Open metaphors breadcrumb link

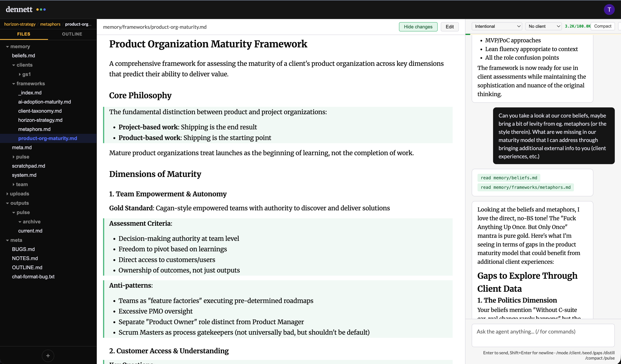pos(50,24)
